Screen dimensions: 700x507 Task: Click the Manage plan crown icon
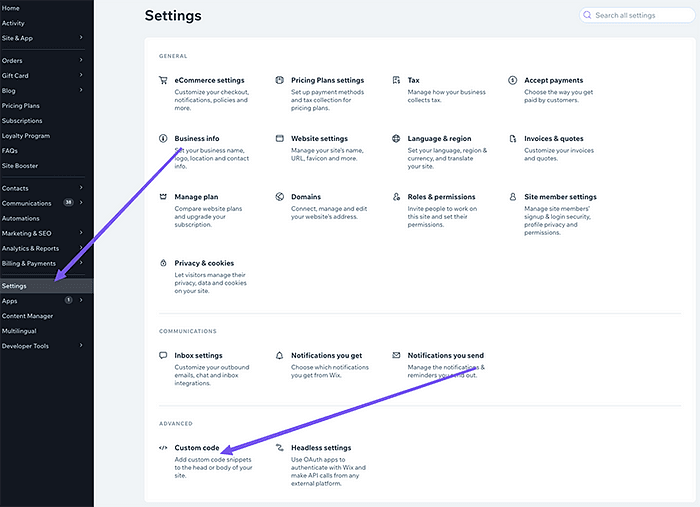(163, 197)
